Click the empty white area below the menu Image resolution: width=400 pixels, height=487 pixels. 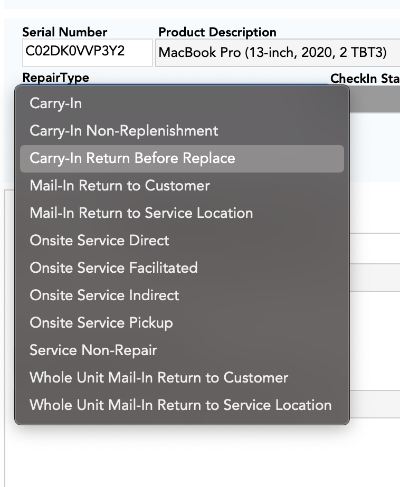pos(200,457)
